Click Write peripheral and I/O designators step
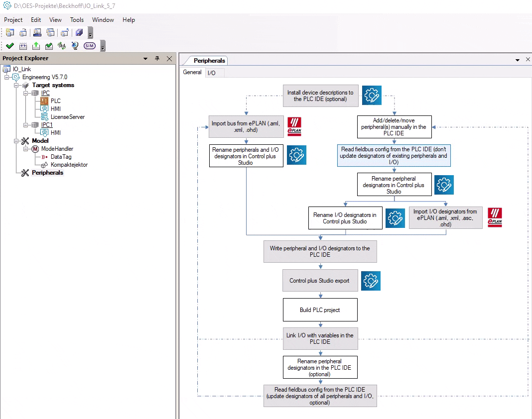532x419 pixels. [320, 251]
